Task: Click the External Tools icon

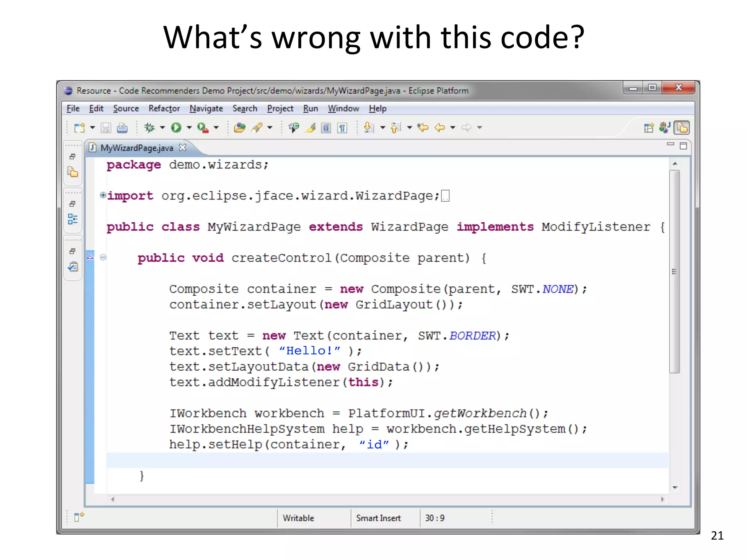Action: [x=203, y=128]
